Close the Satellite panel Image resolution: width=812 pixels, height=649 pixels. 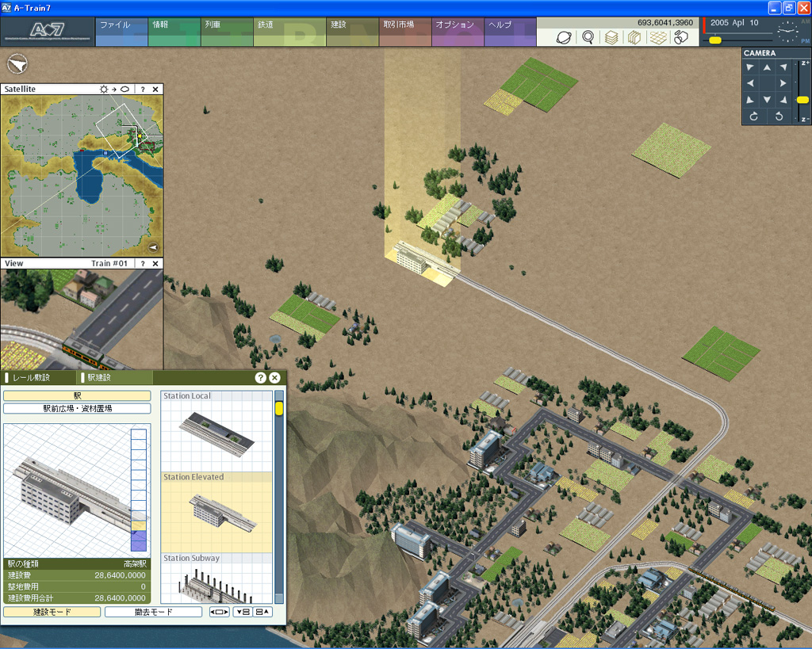tap(155, 89)
